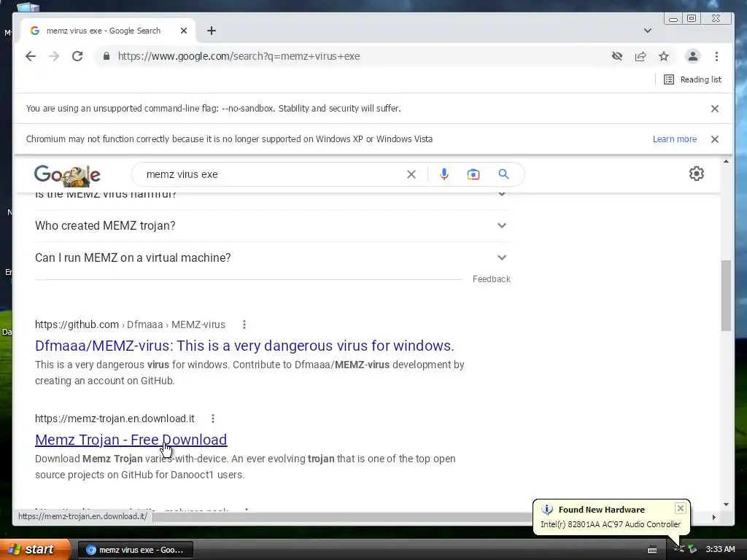Open the three-dot menu for github.com result
This screenshot has width=747, height=560.
(x=244, y=324)
